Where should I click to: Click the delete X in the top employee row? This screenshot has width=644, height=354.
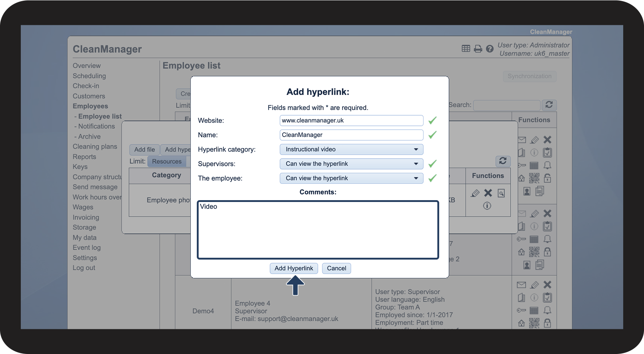(547, 140)
